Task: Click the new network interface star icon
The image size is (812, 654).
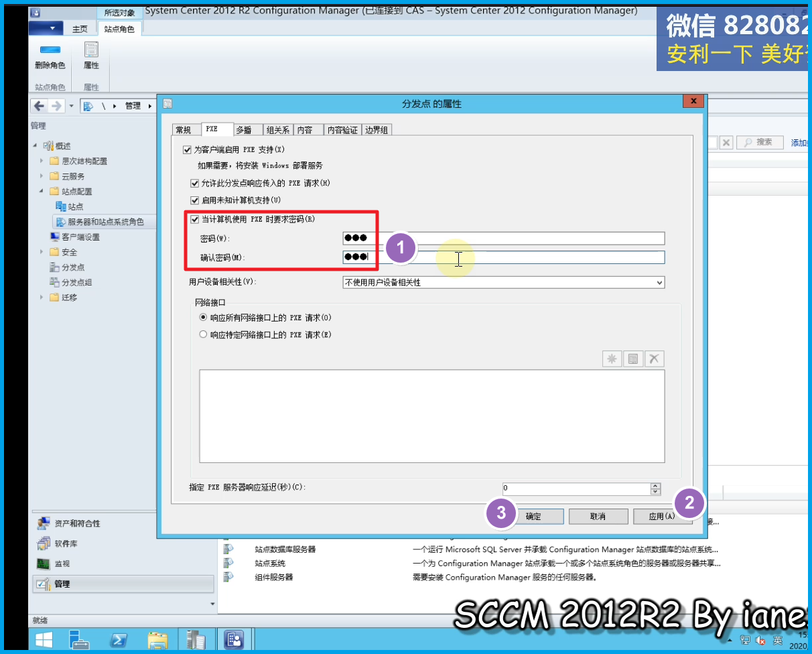Action: (x=612, y=358)
